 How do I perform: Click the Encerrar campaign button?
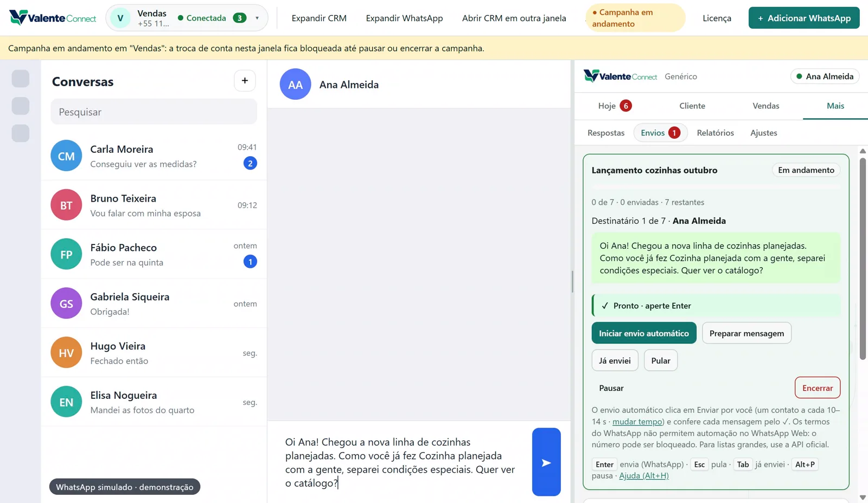[x=818, y=388]
